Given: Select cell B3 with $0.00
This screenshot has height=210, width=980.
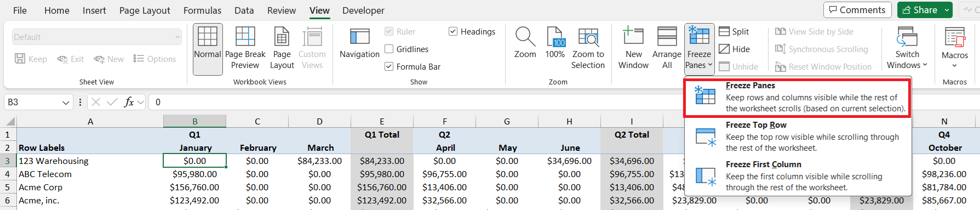Looking at the screenshot, I should (194, 161).
